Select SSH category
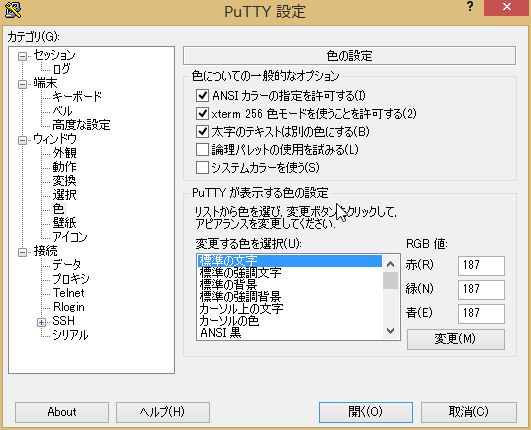 (x=63, y=321)
